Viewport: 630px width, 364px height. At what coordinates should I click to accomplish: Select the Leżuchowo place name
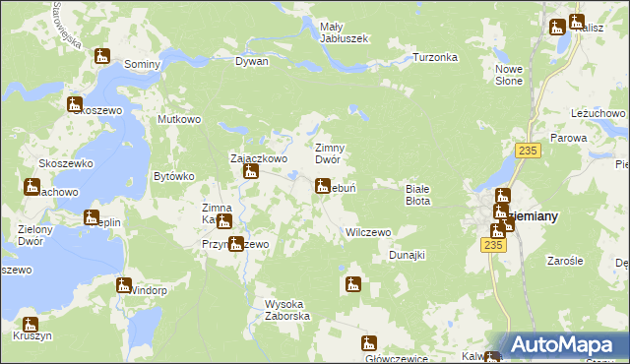point(598,113)
